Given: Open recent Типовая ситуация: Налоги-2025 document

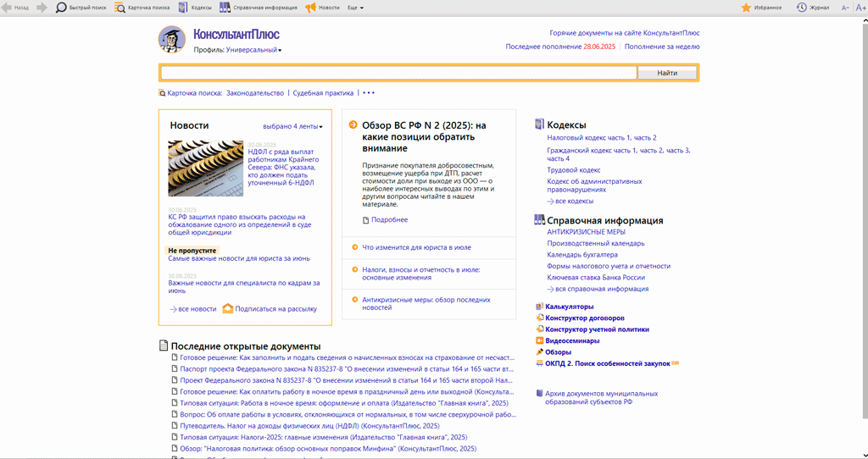Looking at the screenshot, I should (323, 437).
